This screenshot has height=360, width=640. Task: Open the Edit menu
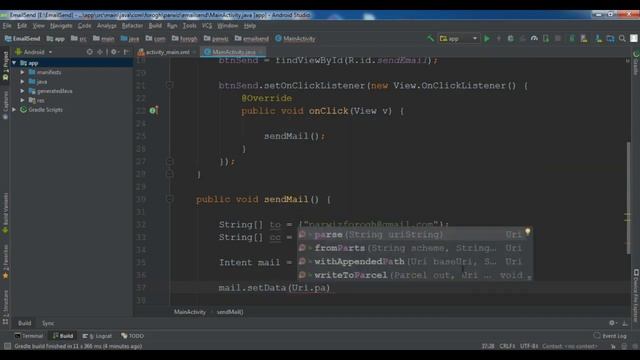(22, 25)
